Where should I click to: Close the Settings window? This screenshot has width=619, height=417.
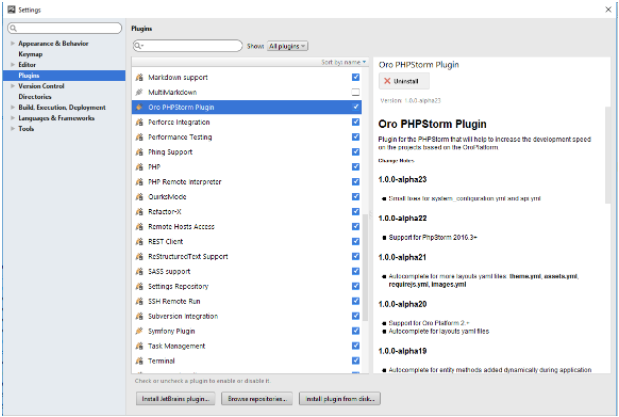[x=608, y=9]
